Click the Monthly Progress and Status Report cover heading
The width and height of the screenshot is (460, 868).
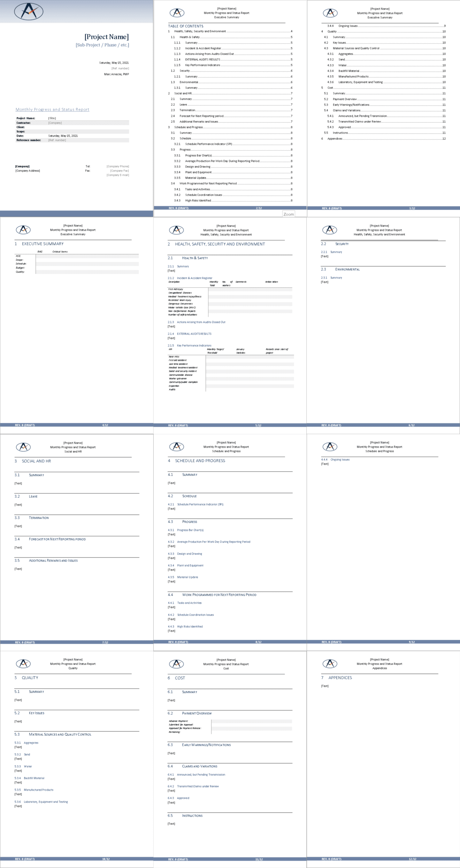click(52, 109)
